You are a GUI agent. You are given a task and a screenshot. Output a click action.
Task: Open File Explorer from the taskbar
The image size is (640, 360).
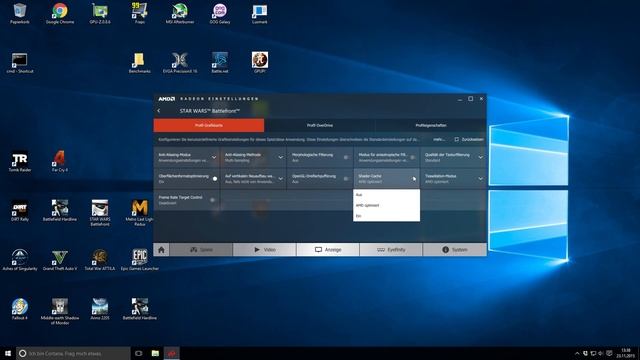(155, 353)
